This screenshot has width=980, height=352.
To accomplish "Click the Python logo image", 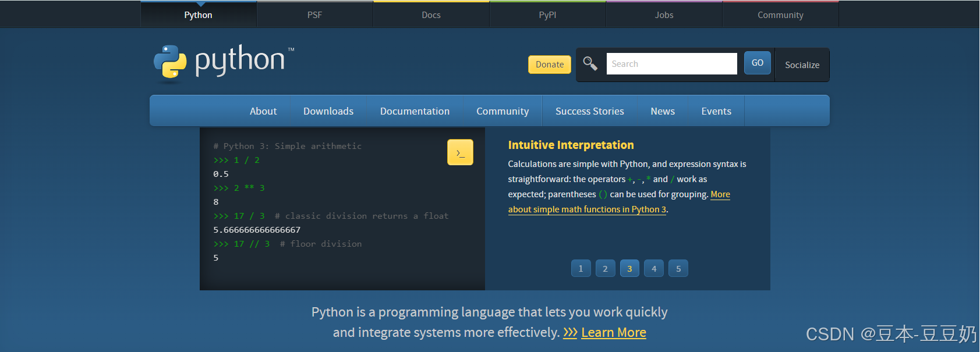I will (x=224, y=62).
